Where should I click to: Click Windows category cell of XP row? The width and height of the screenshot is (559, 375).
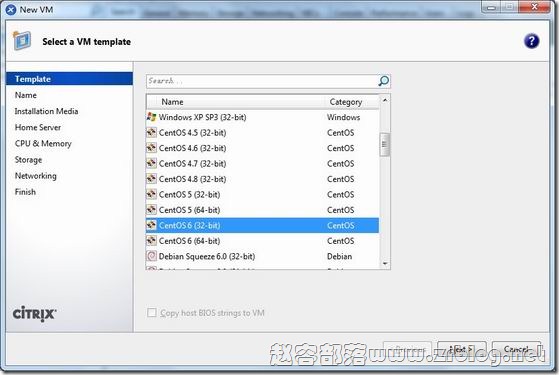(x=343, y=117)
